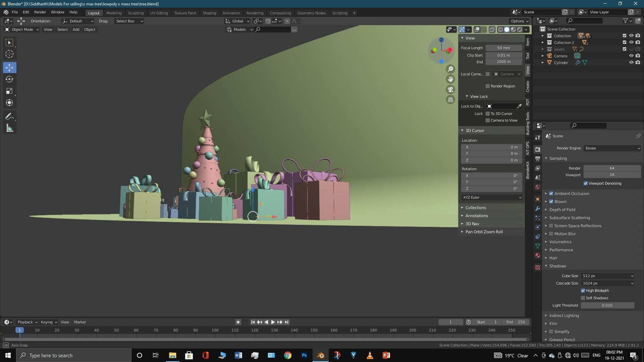Open Material properties sphere icon
This screenshot has width=644, height=362.
538,255
